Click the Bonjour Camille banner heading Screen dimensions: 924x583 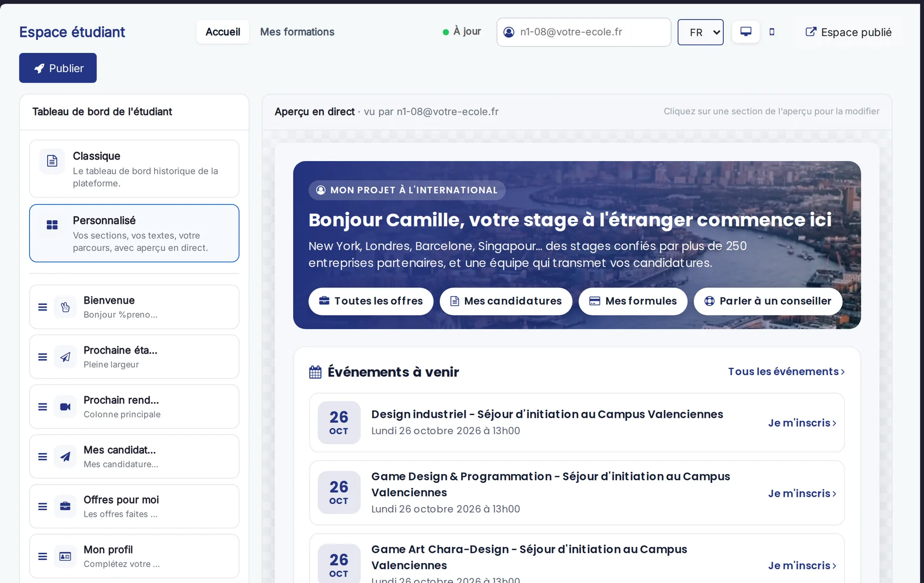(x=570, y=220)
